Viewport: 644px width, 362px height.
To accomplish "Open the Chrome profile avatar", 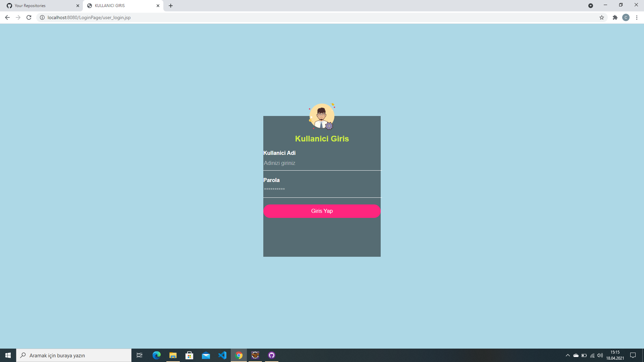I will [626, 17].
